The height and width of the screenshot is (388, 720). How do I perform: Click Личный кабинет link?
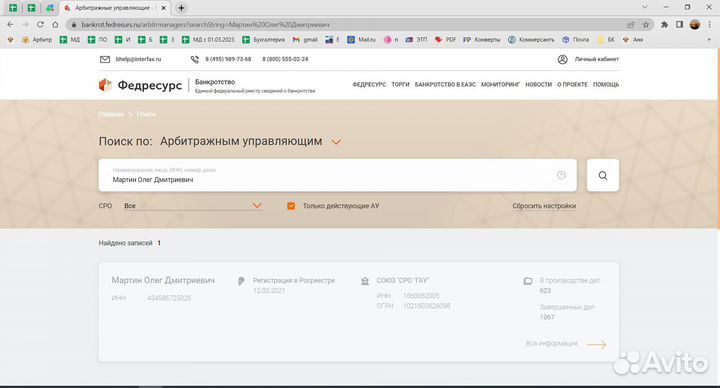point(596,59)
